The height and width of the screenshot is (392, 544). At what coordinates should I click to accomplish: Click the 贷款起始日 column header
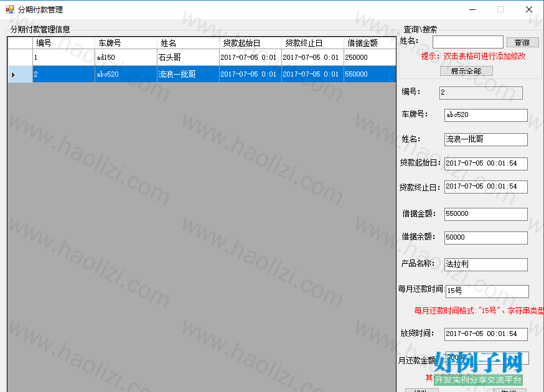[250, 43]
